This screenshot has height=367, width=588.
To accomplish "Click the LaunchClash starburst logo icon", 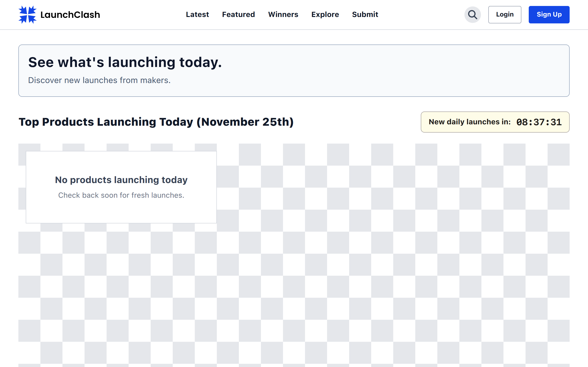I will pos(28,14).
